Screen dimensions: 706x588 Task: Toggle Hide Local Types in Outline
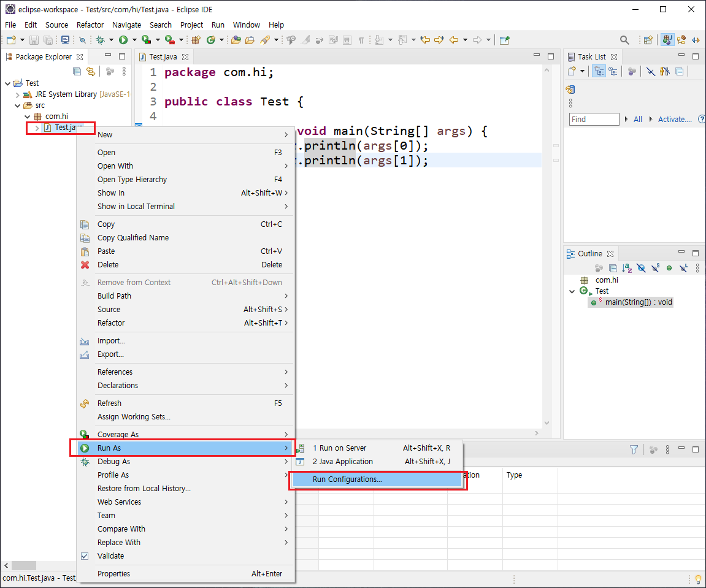click(683, 269)
